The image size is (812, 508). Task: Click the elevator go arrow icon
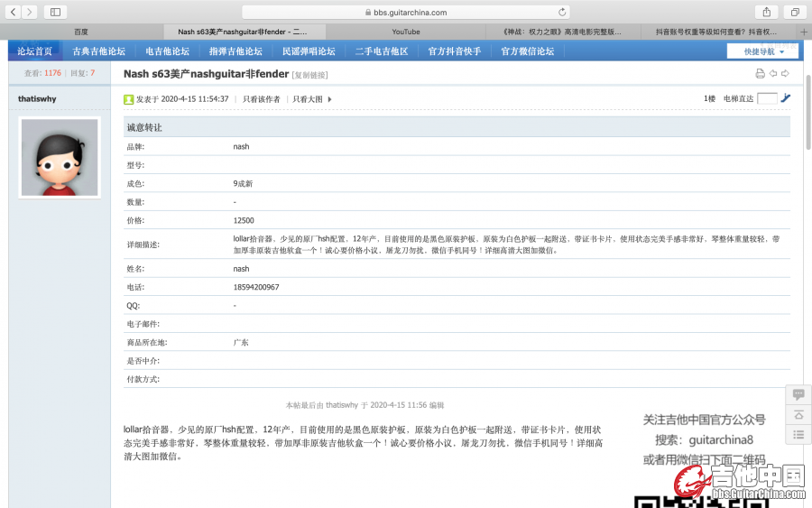(x=786, y=98)
